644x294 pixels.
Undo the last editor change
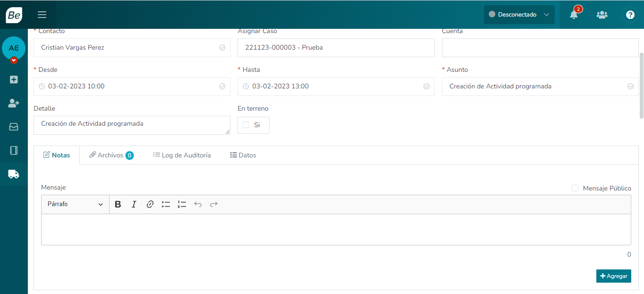click(198, 204)
